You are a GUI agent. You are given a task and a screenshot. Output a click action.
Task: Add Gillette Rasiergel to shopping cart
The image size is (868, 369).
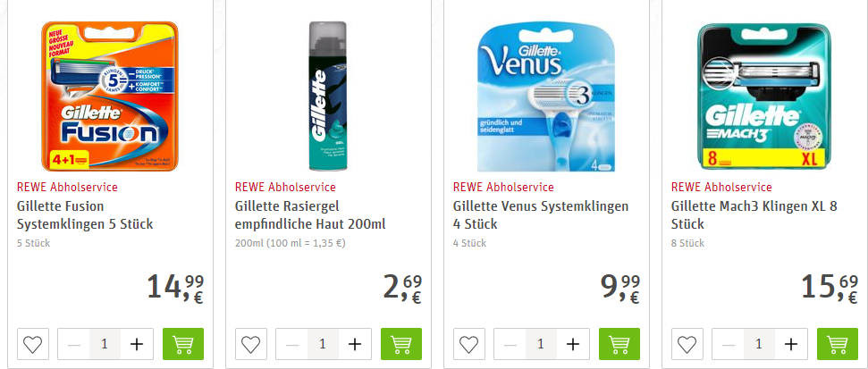(401, 344)
